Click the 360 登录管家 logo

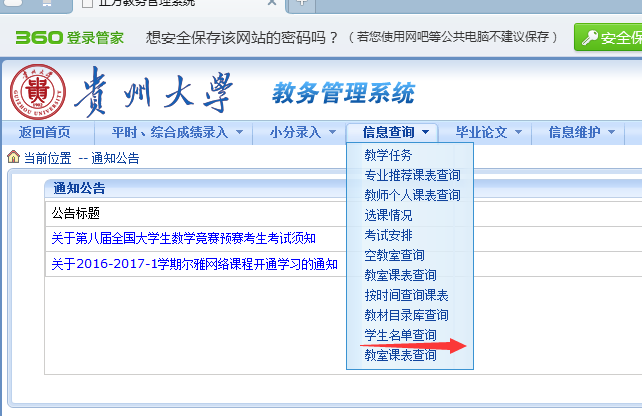(70, 39)
